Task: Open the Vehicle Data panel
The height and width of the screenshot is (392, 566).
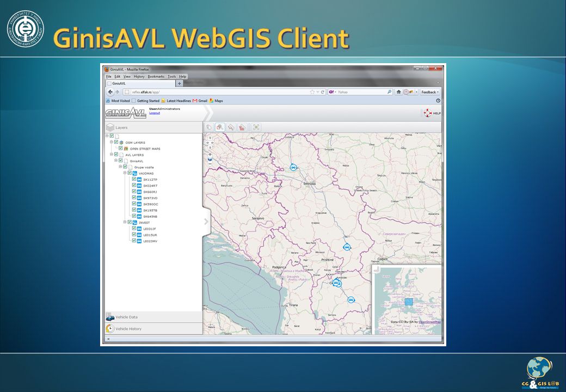Action: [x=153, y=317]
